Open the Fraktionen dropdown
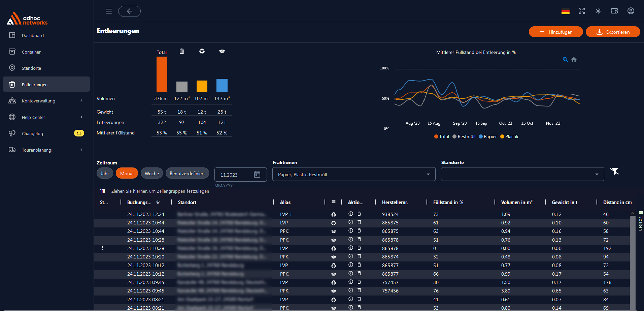644x312 pixels. 354,174
